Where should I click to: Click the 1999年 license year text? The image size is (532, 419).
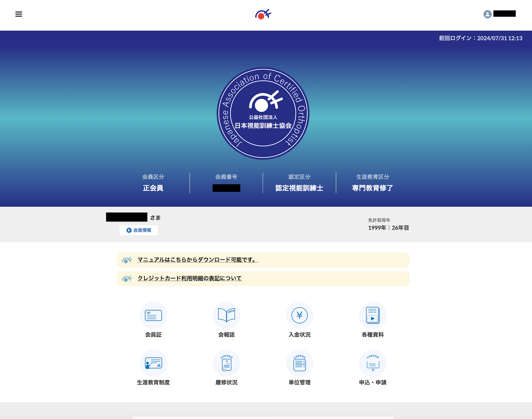(377, 228)
